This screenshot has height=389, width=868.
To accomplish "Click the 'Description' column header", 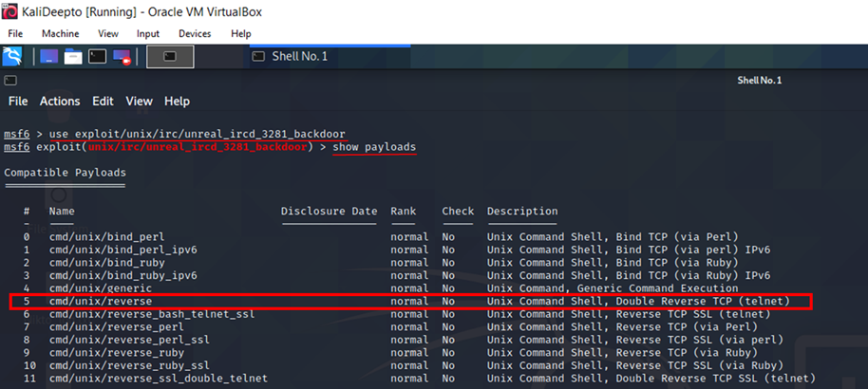I will click(522, 211).
